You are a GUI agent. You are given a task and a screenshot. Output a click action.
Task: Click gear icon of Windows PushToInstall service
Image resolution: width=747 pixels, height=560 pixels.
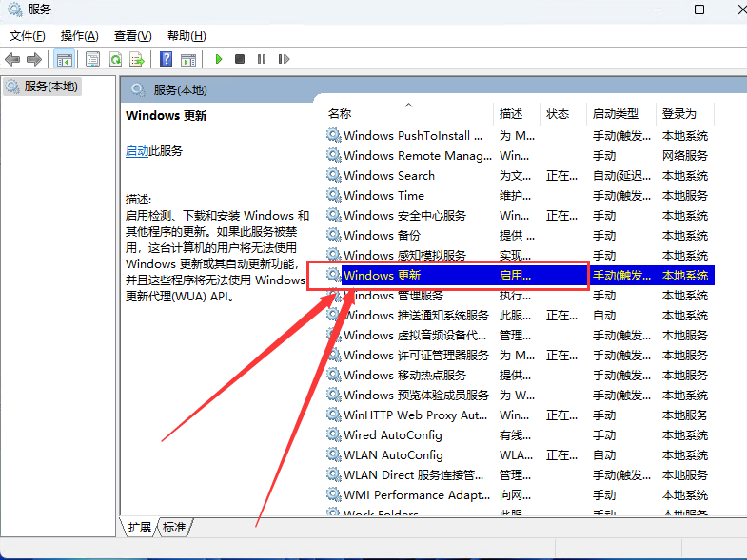(333, 135)
